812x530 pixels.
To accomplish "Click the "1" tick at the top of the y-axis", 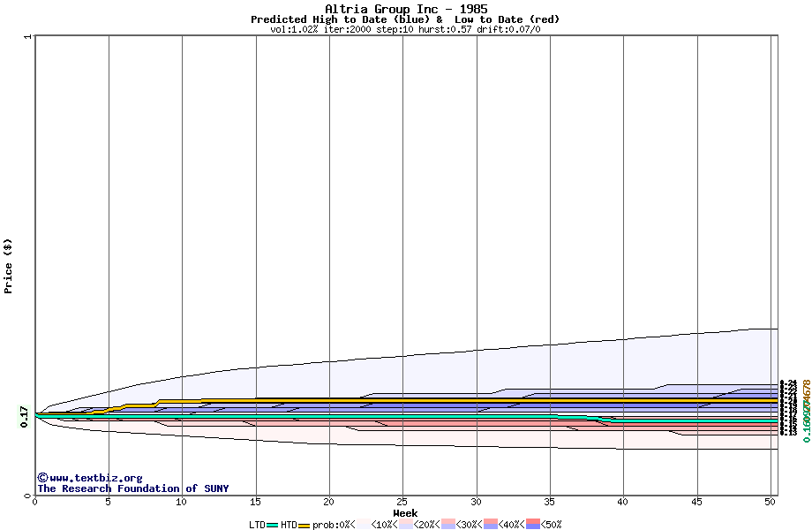I will (27, 37).
